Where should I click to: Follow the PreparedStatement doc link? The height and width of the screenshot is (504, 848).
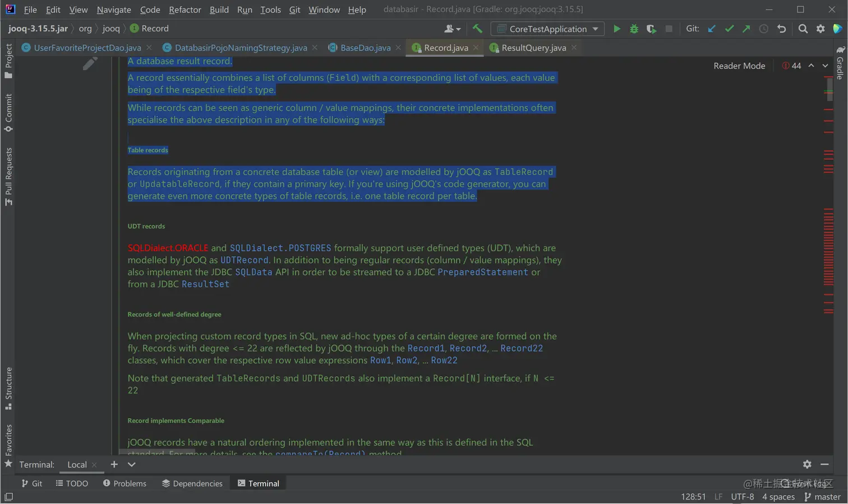point(482,272)
